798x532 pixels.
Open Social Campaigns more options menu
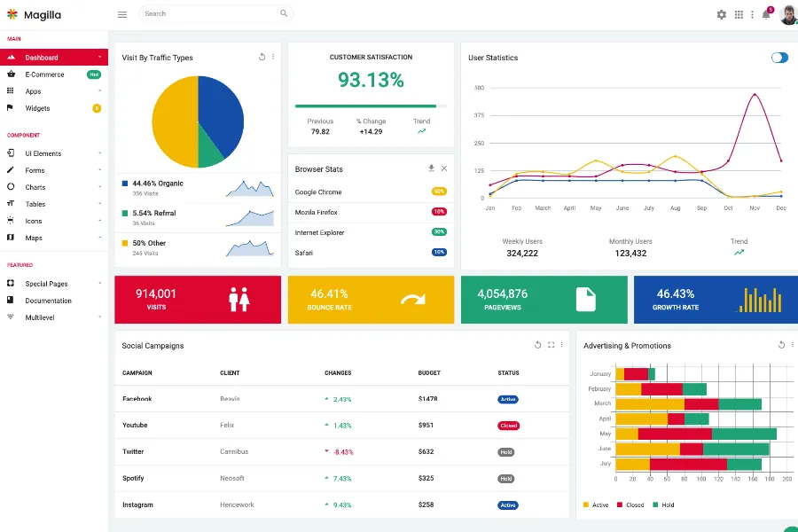click(562, 345)
